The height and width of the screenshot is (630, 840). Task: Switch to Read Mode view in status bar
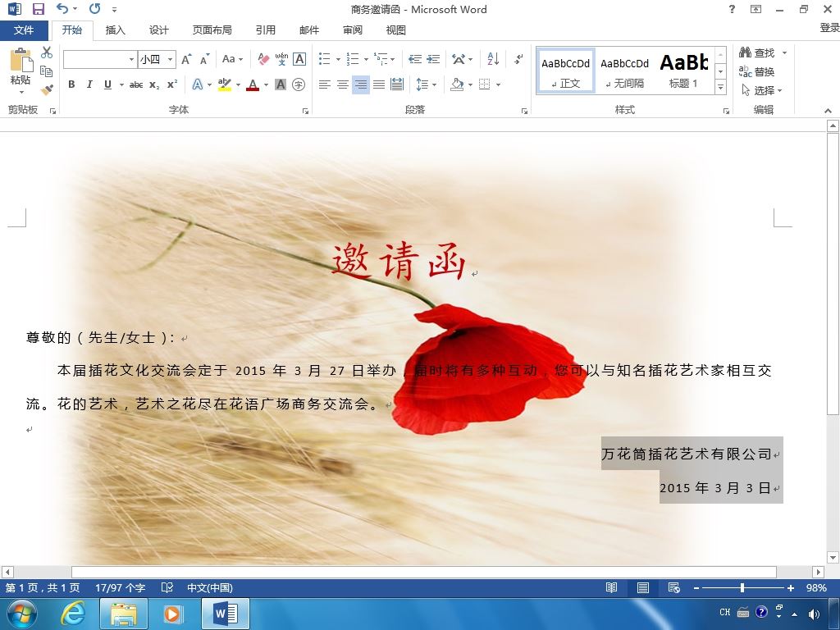coord(611,587)
